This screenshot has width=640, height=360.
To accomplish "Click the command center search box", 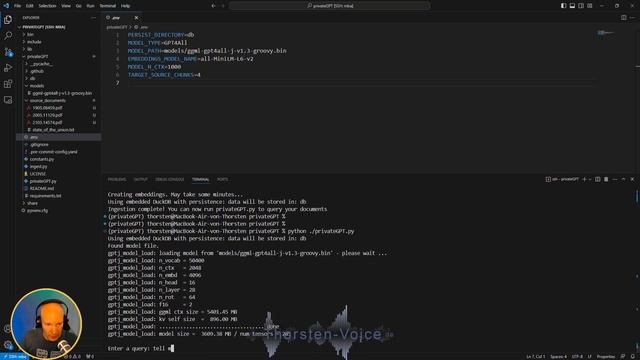I will tap(330, 6).
